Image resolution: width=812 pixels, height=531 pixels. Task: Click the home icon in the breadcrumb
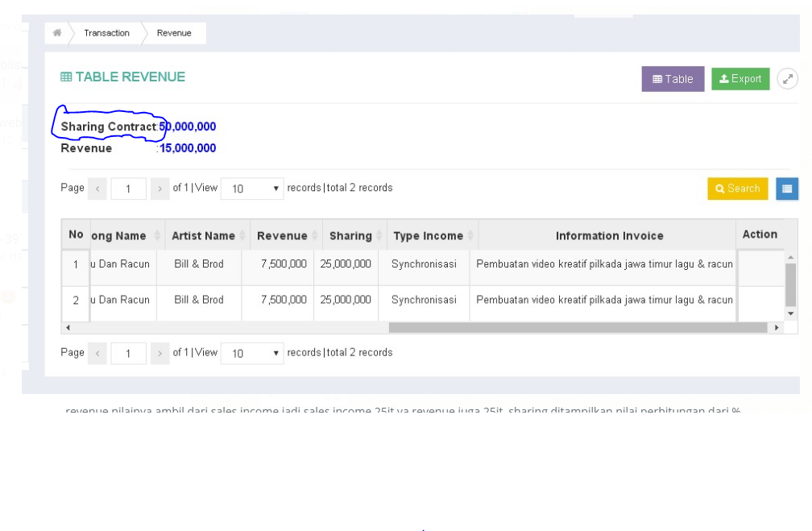(57, 33)
